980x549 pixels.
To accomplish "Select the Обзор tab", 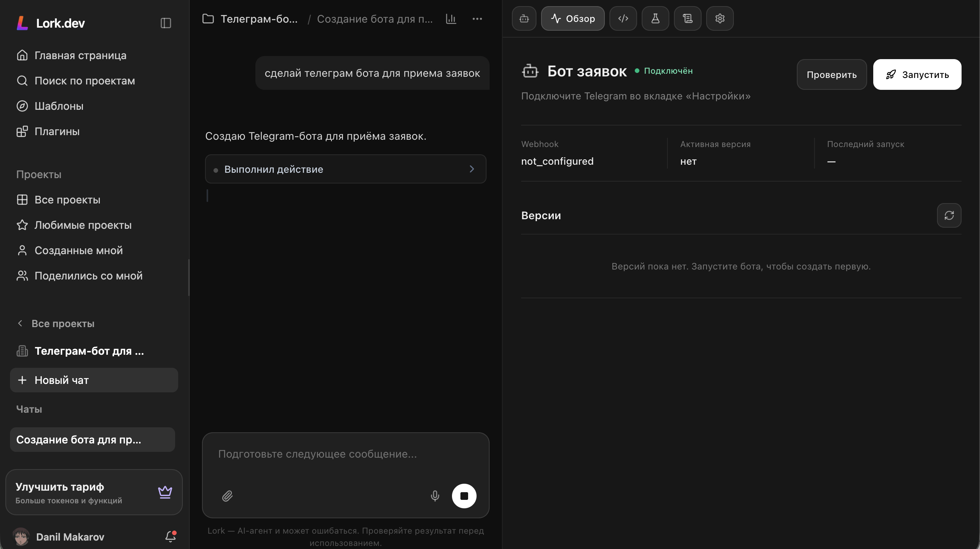I will pos(573,18).
